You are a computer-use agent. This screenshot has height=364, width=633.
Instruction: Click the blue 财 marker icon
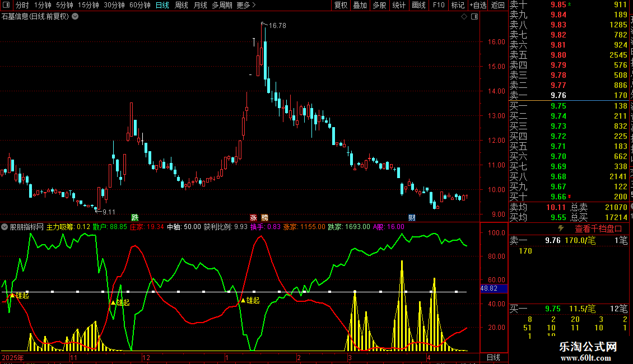coord(412,217)
